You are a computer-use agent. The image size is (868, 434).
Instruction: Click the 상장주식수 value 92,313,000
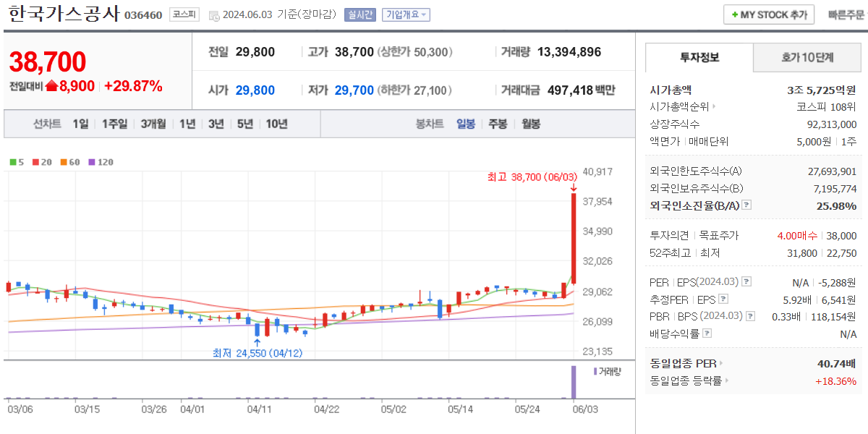(x=831, y=124)
